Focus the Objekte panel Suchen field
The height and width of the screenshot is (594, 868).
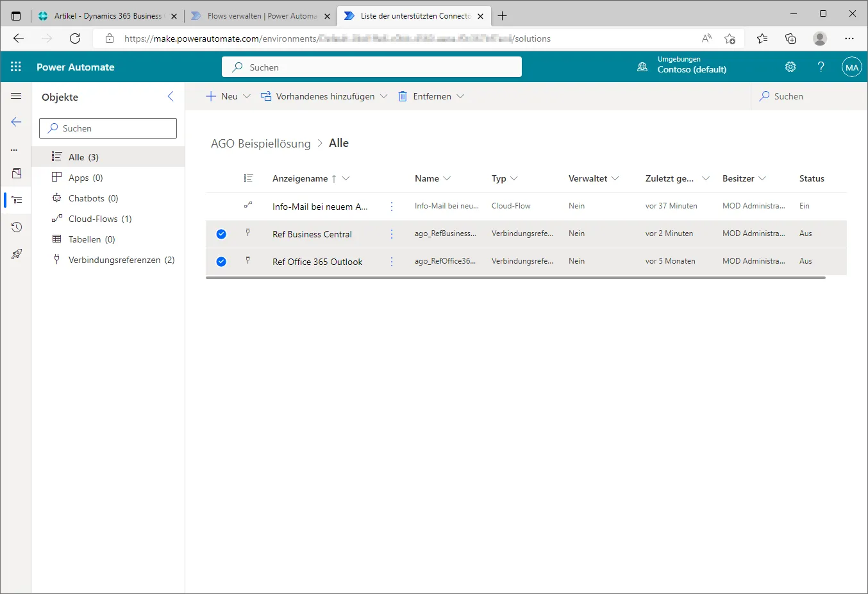[x=108, y=128]
